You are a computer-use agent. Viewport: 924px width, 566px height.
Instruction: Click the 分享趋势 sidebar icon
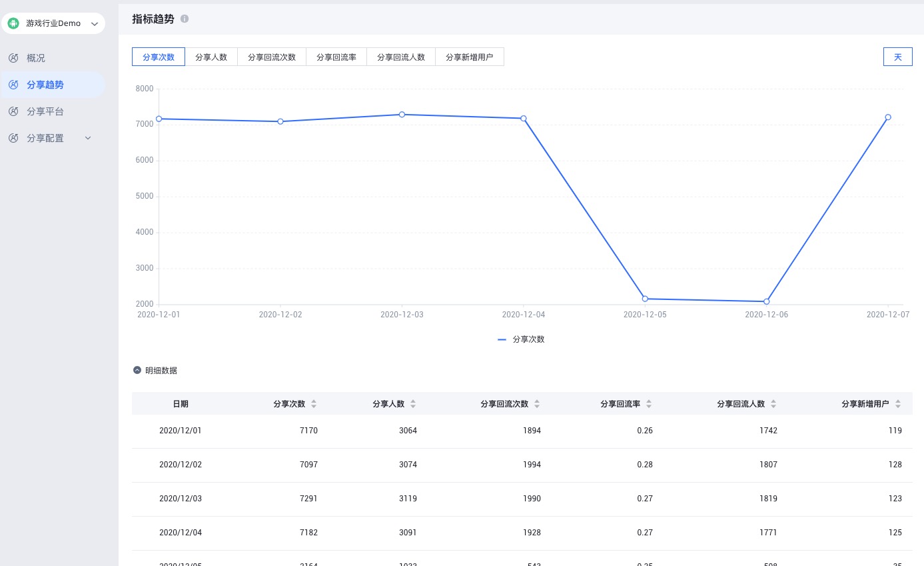(13, 85)
